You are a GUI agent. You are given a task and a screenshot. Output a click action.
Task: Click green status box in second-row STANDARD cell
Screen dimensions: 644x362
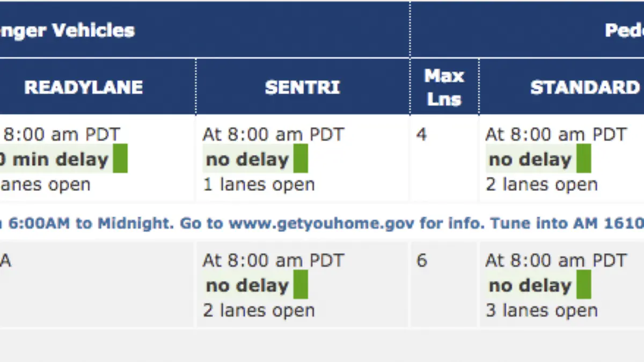(x=583, y=285)
